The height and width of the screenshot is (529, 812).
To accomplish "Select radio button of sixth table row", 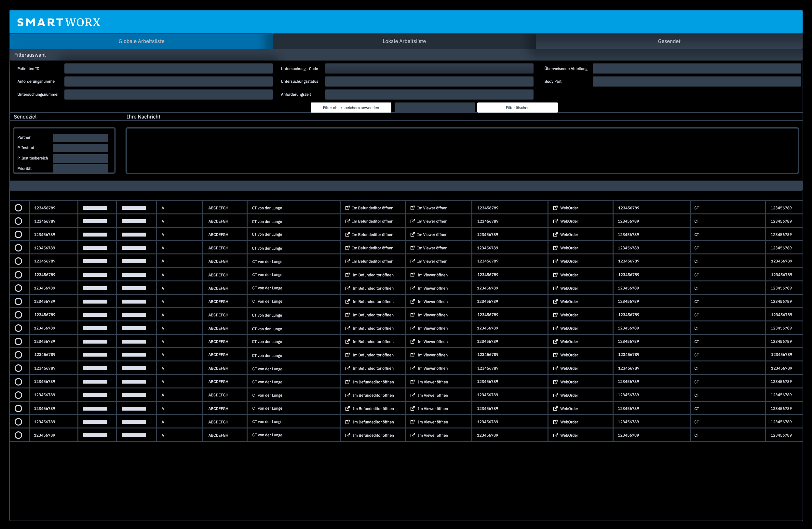I will [x=19, y=274].
